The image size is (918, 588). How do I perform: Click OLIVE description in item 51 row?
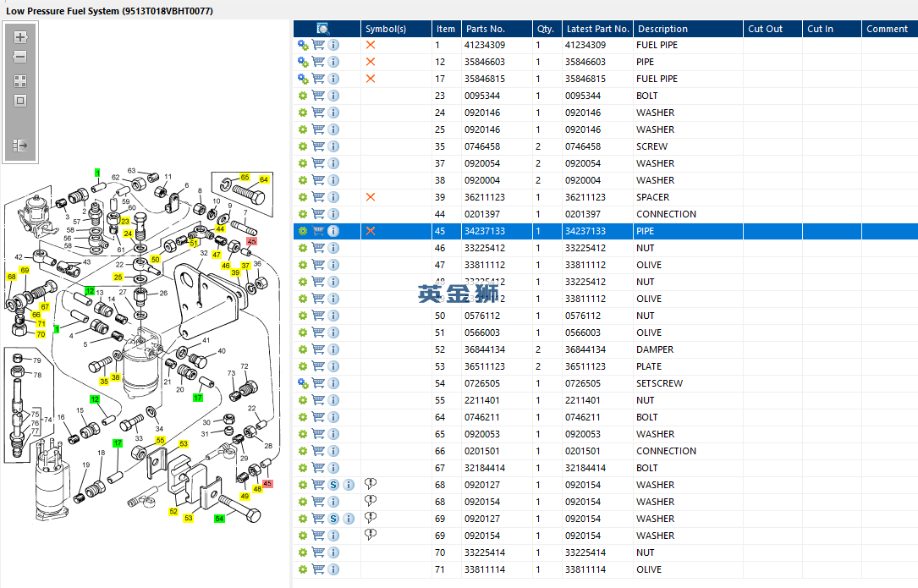click(x=649, y=332)
